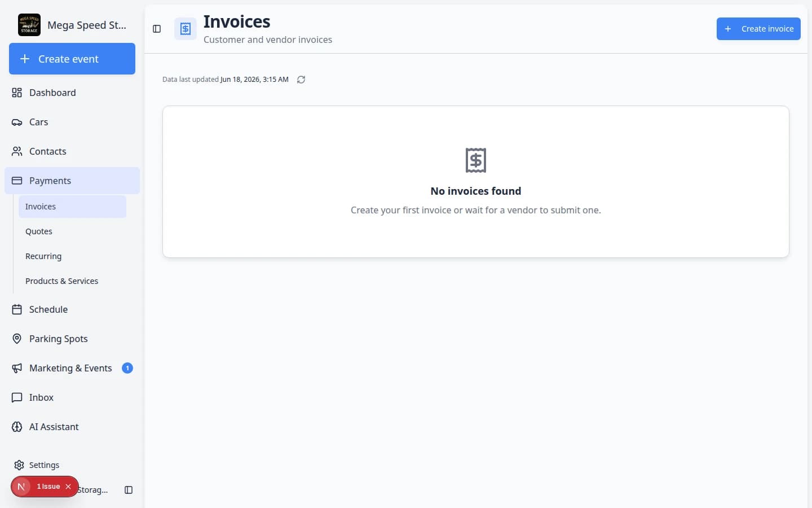The image size is (812, 508).
Task: Click the 'No invoices found' heading
Action: [476, 191]
